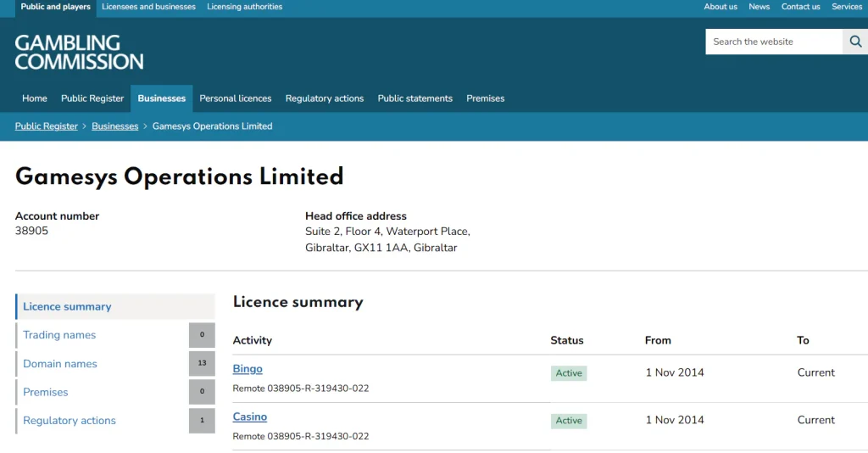
Task: Click the search magnifier icon button
Action: pos(855,42)
